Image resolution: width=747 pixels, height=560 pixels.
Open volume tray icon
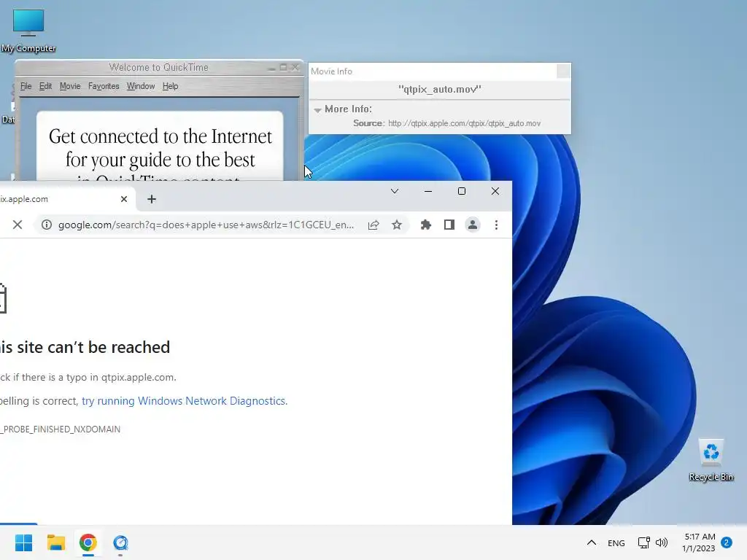[x=661, y=542]
